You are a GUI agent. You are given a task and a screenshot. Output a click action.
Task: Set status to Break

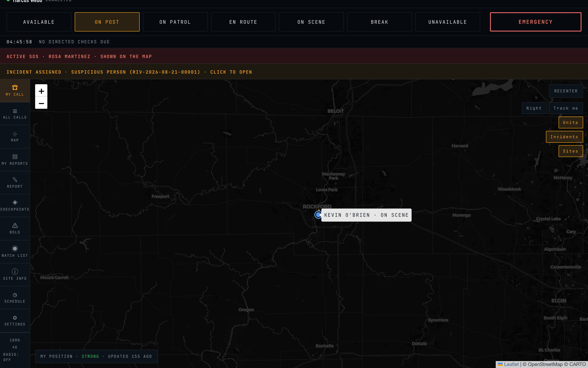380,22
